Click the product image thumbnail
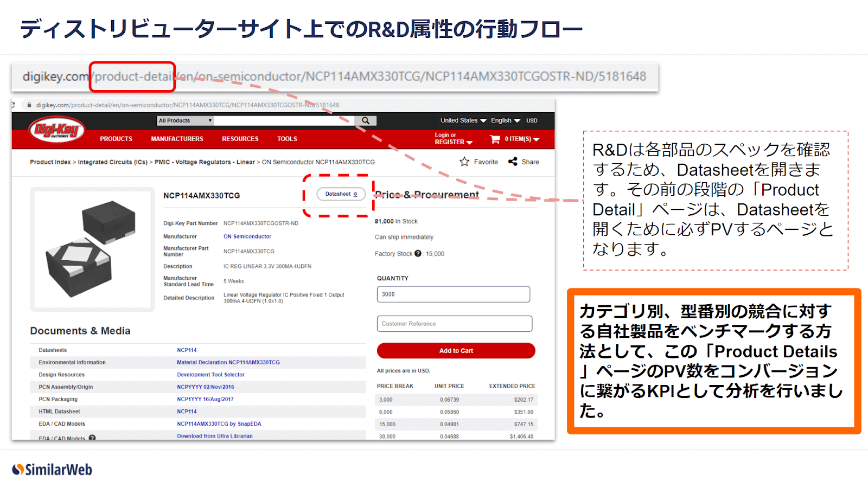 (92, 249)
